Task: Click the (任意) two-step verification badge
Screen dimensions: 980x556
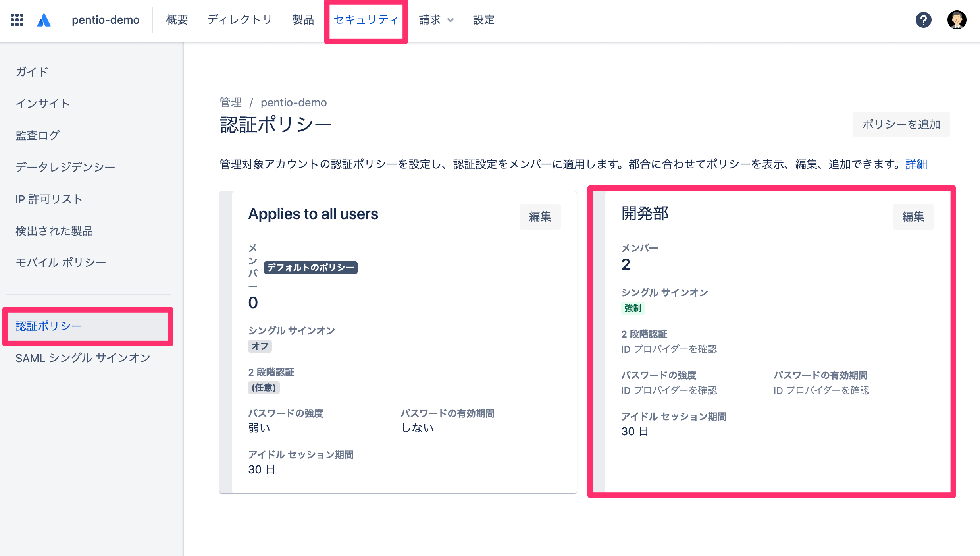Action: (x=264, y=387)
